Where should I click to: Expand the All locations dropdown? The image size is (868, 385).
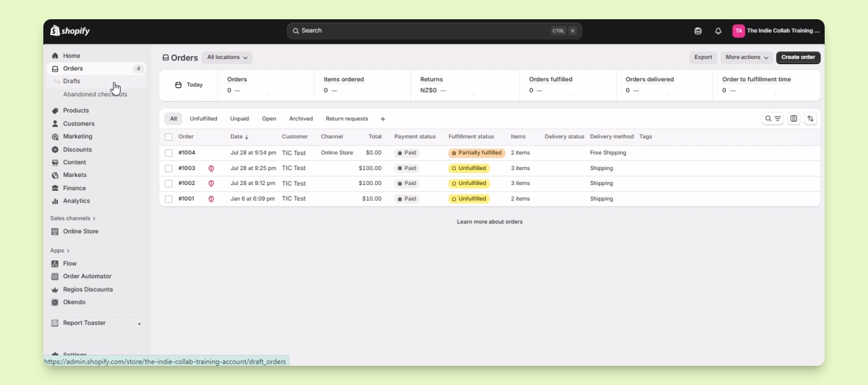coord(227,58)
